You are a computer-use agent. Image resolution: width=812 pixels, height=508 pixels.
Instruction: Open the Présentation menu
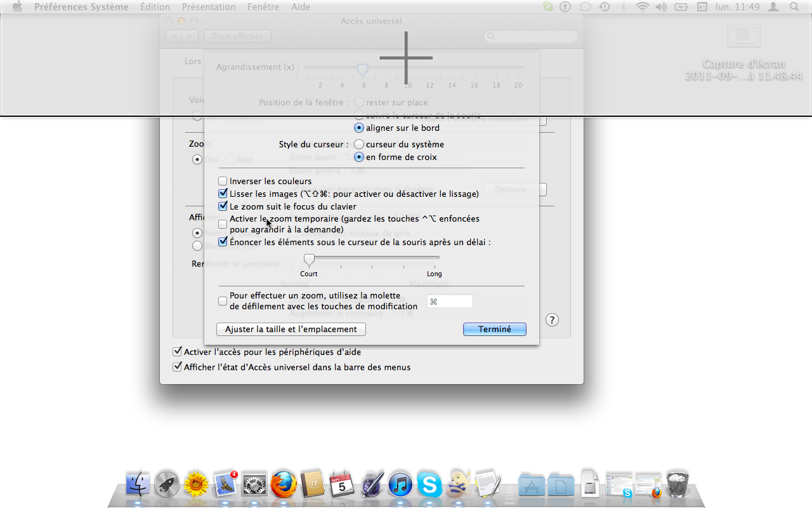[x=209, y=7]
